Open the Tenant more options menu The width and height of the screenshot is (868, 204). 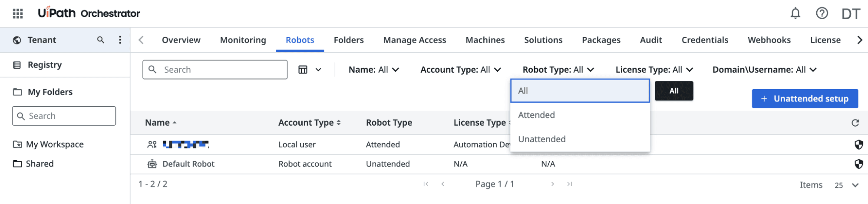(x=120, y=40)
